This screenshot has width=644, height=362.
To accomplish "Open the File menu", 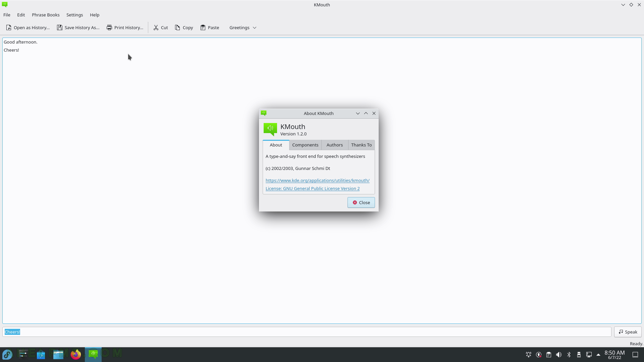I will click(7, 15).
